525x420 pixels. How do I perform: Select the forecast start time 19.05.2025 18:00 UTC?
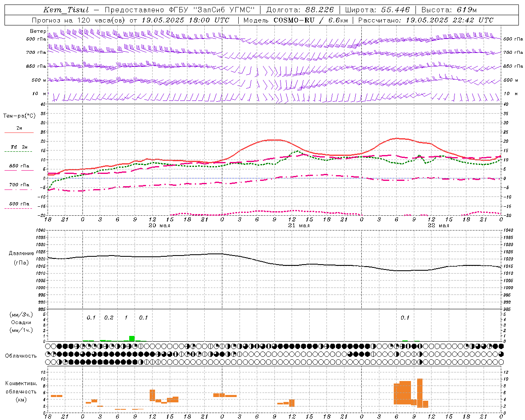pos(185,20)
